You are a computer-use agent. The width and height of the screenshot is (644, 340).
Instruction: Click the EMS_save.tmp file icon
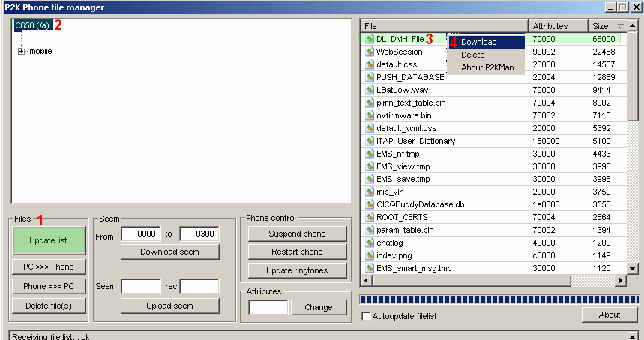click(x=370, y=179)
